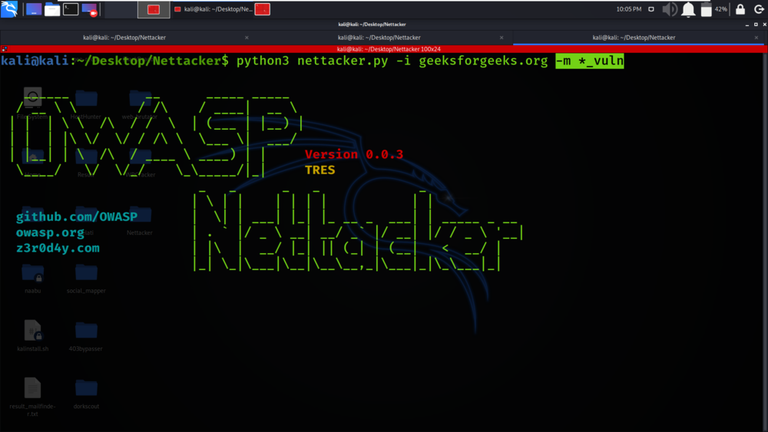Open the notifications bell icon
Screen dimensions: 768x432
point(688,9)
